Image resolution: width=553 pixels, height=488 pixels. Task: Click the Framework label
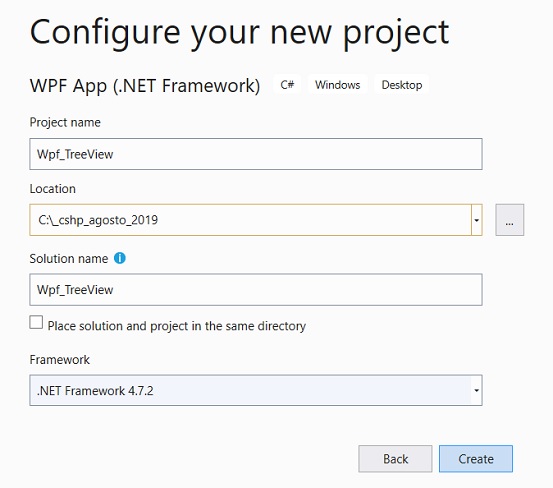click(60, 360)
